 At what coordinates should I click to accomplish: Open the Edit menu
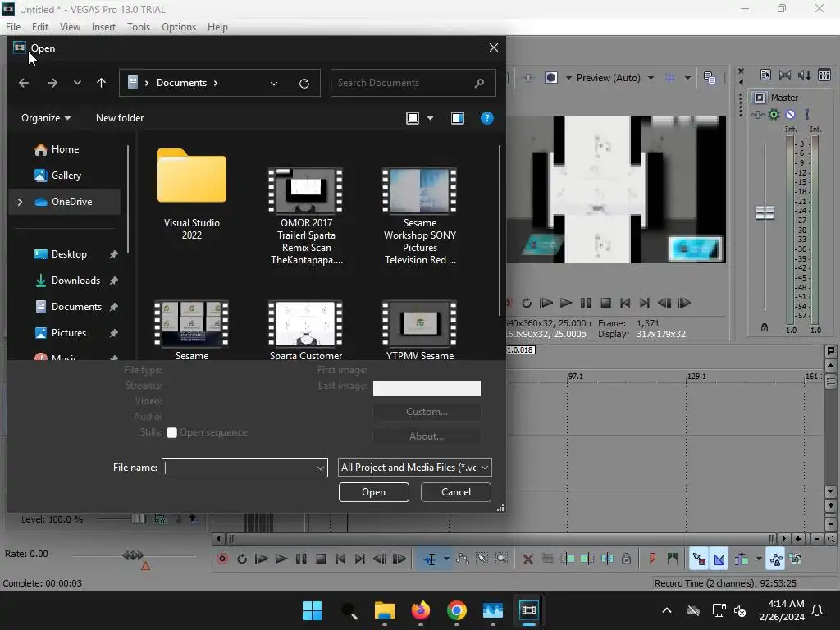point(40,27)
